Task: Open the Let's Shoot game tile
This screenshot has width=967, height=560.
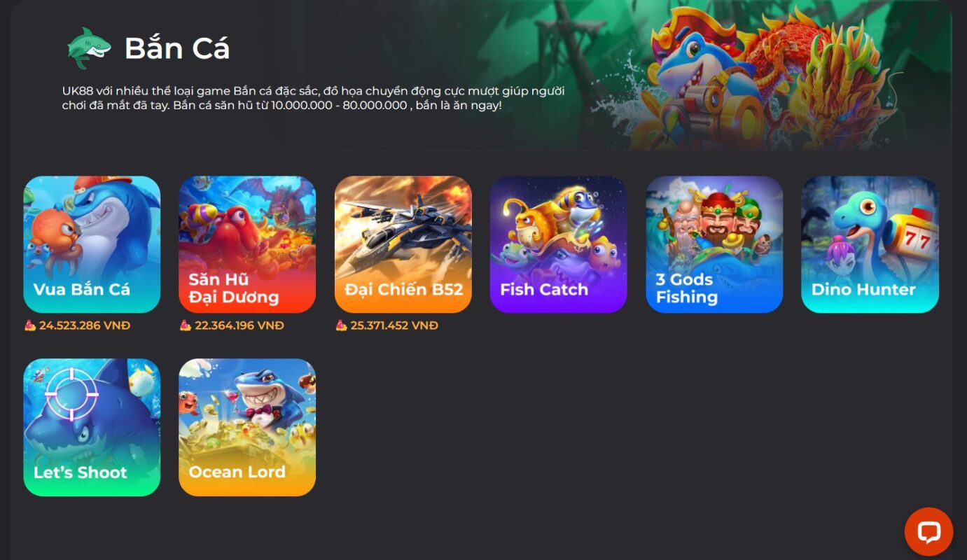Action: (92, 428)
